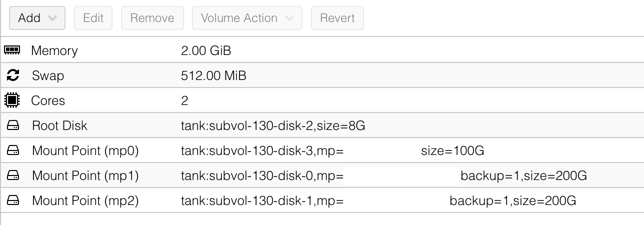Click the Root Disk drive icon

tap(13, 125)
